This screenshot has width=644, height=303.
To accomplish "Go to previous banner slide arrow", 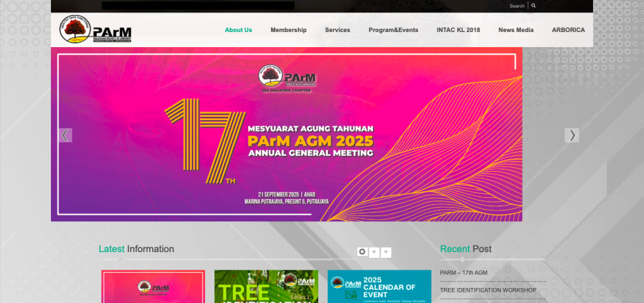I will (65, 135).
